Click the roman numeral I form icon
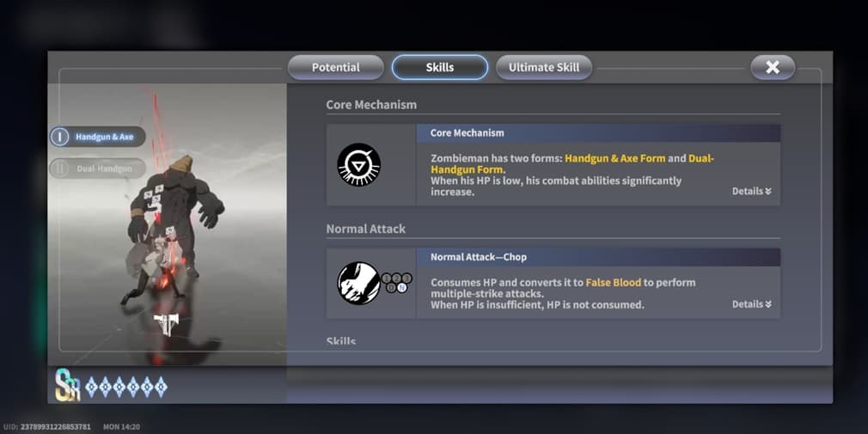Image resolution: width=868 pixels, height=434 pixels. point(59,137)
